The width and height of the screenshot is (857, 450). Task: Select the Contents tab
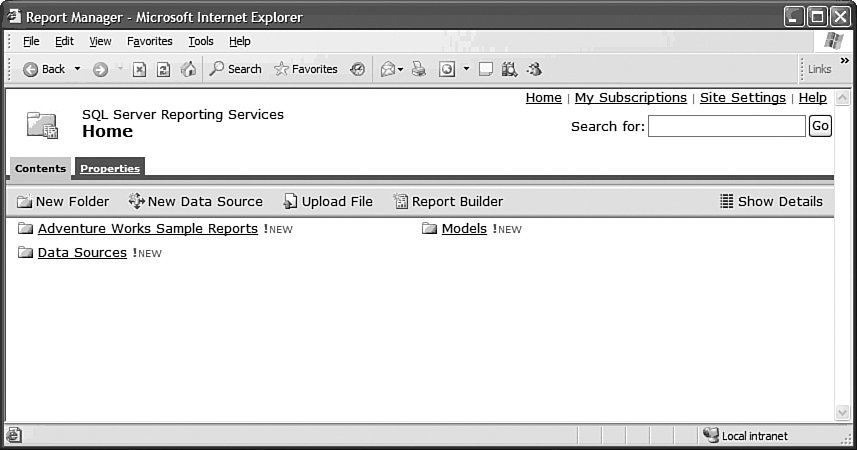(x=40, y=168)
